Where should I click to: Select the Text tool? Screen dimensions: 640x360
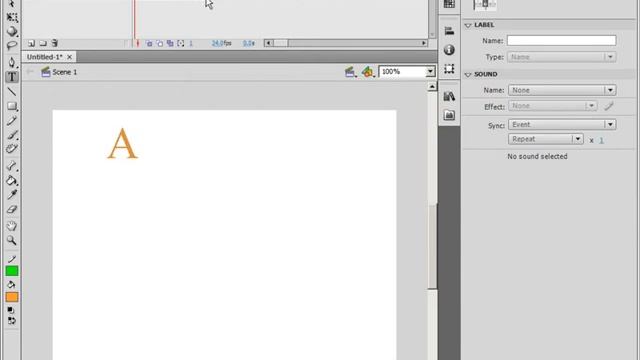point(12,77)
